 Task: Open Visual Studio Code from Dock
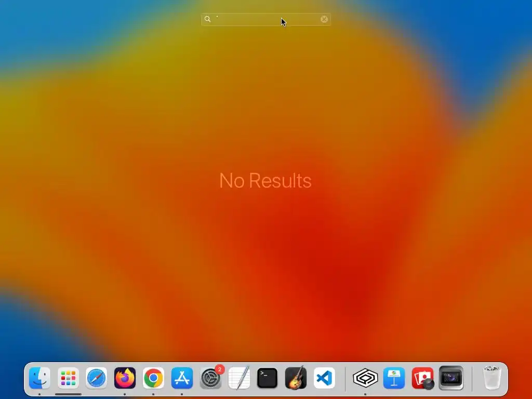tap(324, 378)
